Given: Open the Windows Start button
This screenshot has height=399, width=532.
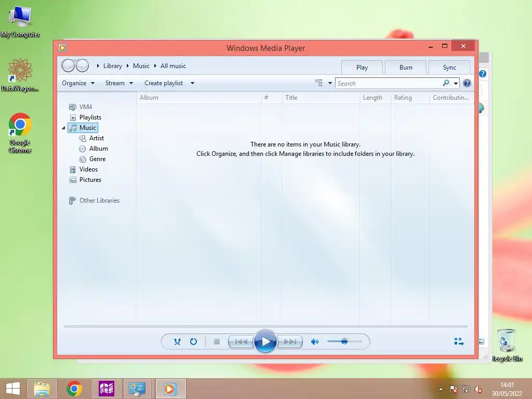Looking at the screenshot, I should point(13,389).
